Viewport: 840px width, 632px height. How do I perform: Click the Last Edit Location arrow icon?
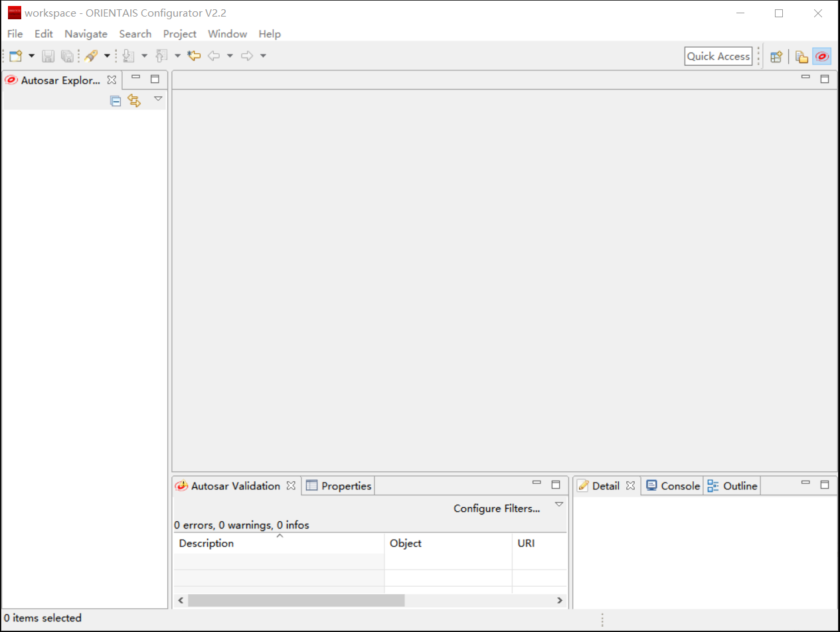(x=194, y=56)
